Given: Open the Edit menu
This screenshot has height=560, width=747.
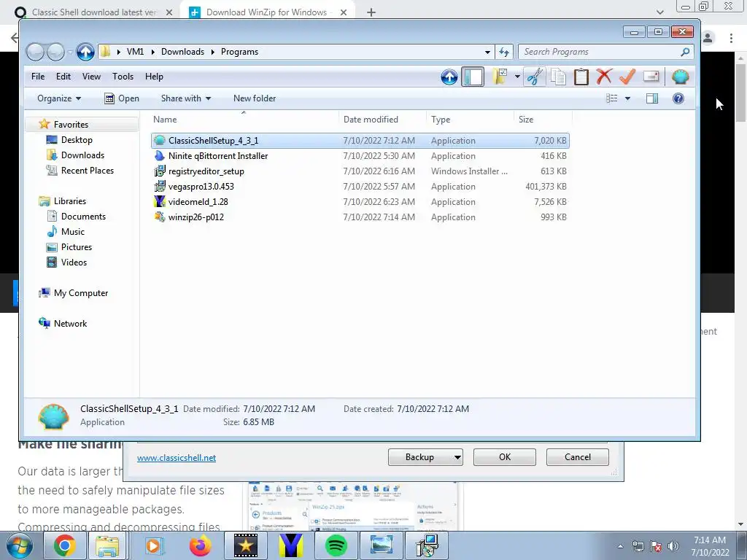Looking at the screenshot, I should tap(63, 76).
